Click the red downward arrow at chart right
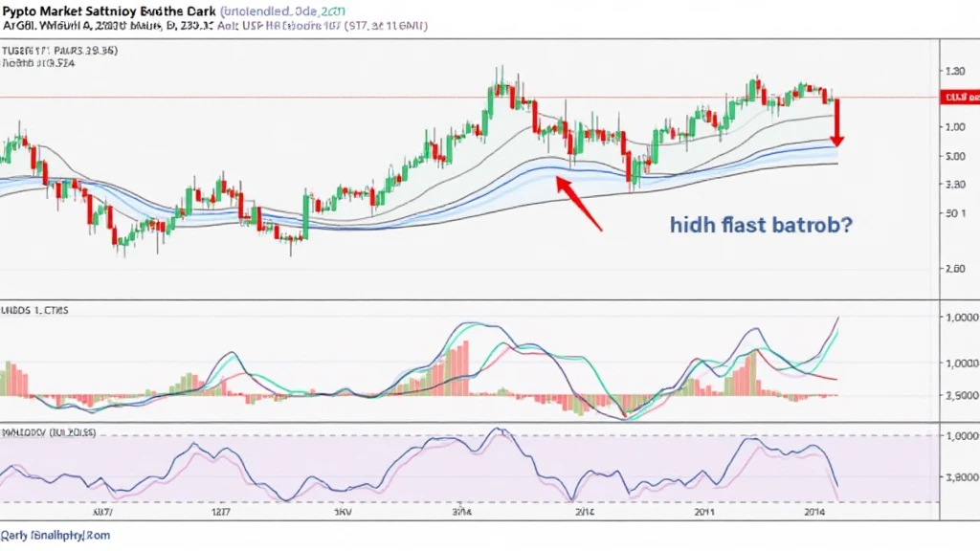This screenshot has width=980, height=551. 837,122
